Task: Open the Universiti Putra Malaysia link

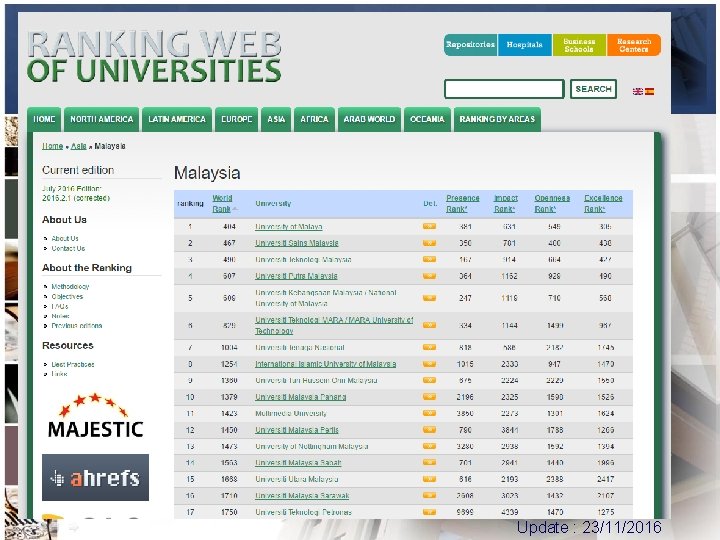Action: [x=296, y=276]
